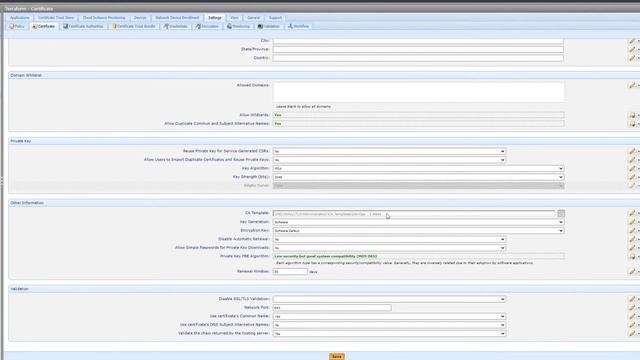This screenshot has height=360, width=640.
Task: Open the Certificate sub-tab
Action: click(43, 26)
